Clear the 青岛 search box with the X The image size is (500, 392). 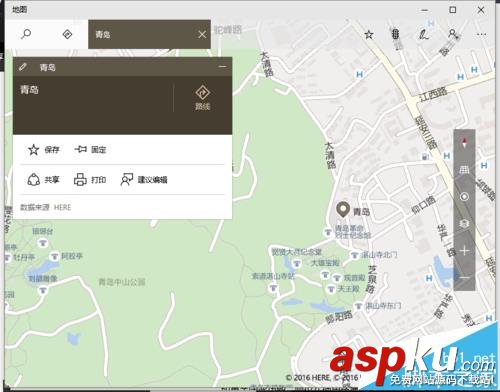click(x=202, y=34)
